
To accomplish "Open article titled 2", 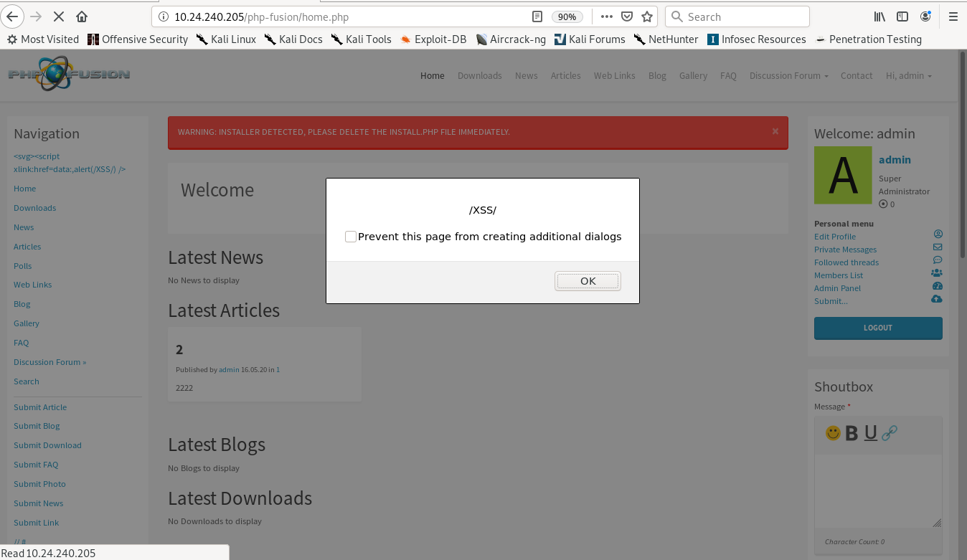I will (x=179, y=350).
